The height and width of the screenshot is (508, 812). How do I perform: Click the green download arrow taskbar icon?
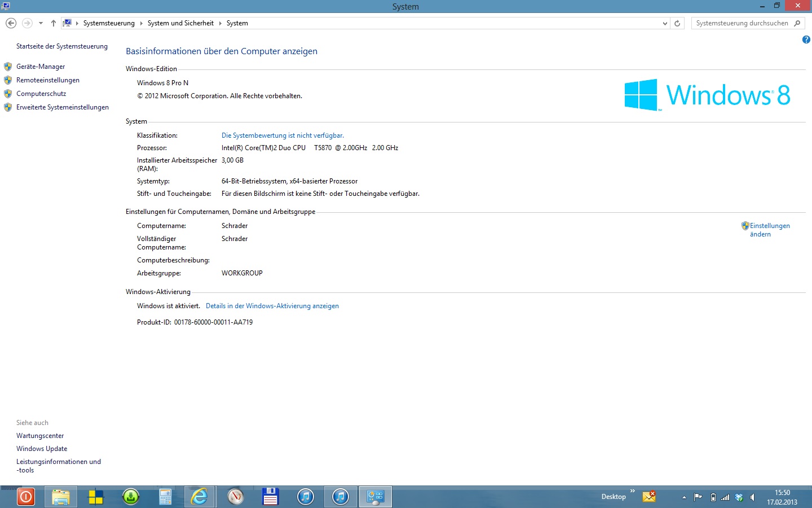pos(131,497)
